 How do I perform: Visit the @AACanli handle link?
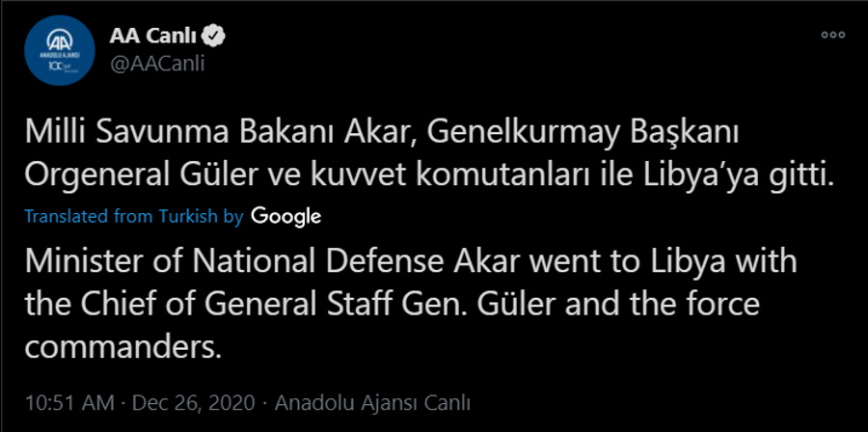click(x=160, y=63)
